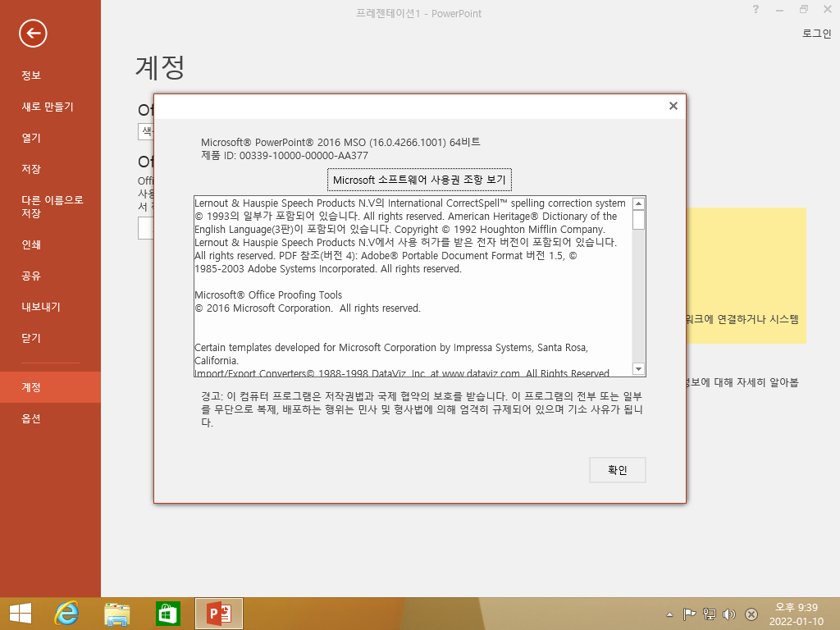840x630 pixels.
Task: Click the 로그인 link at top right
Action: (x=816, y=33)
